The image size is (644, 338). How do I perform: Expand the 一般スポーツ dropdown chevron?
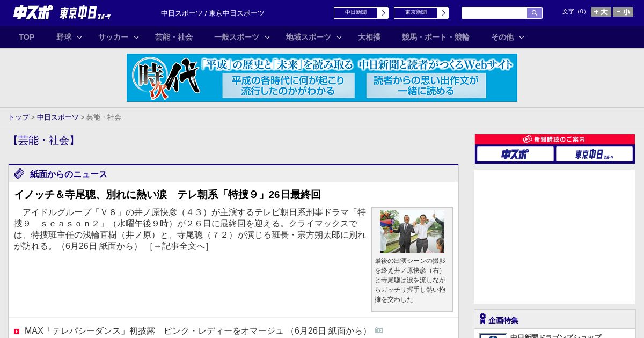[x=267, y=37]
